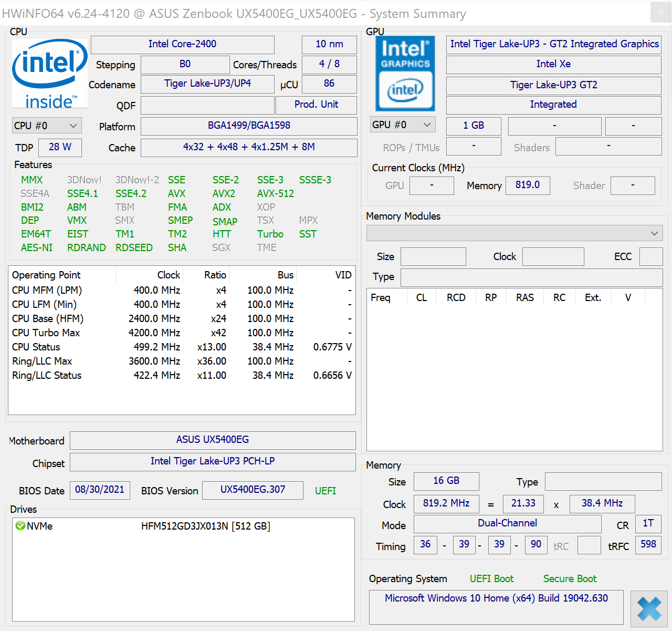Close the System Summary window
The width and height of the screenshot is (672, 631).
pos(660,13)
